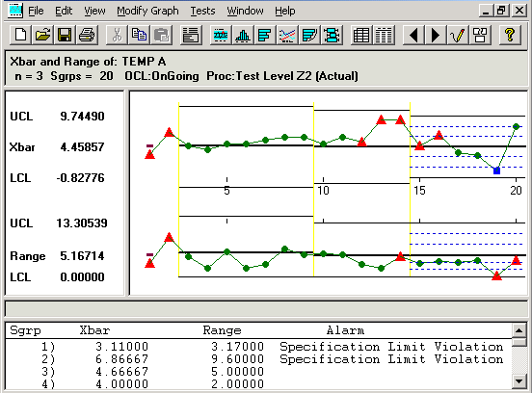
Task: Click the columnar table icon
Action: (384, 35)
